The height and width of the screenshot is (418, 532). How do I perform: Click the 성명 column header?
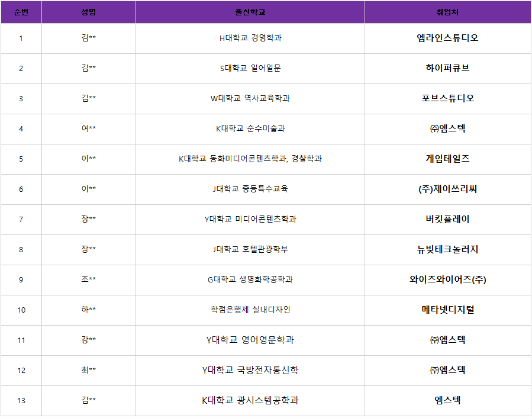click(x=89, y=12)
